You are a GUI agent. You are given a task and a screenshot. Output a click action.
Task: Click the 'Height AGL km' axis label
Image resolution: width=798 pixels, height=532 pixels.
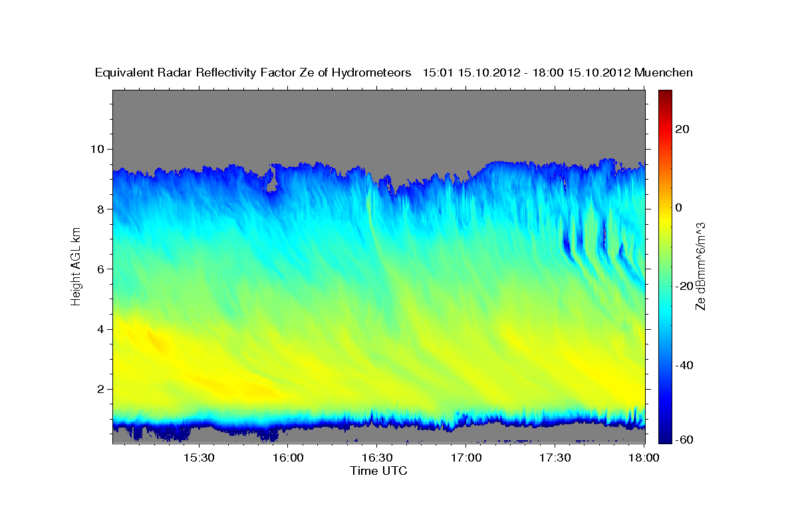tap(76, 267)
